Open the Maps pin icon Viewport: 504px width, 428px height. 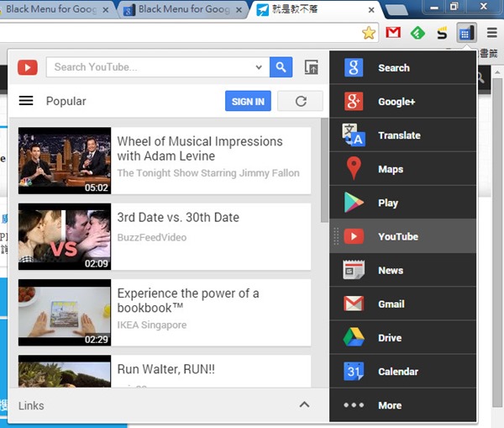(354, 168)
